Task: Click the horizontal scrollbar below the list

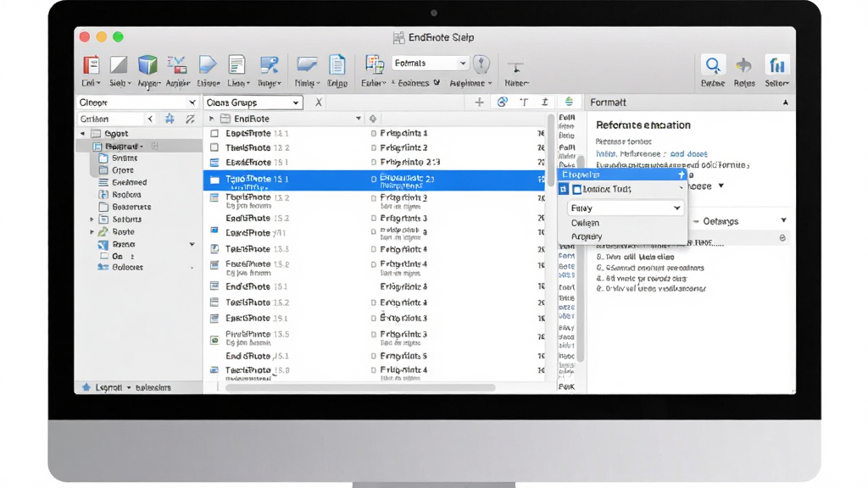Action: 359,388
